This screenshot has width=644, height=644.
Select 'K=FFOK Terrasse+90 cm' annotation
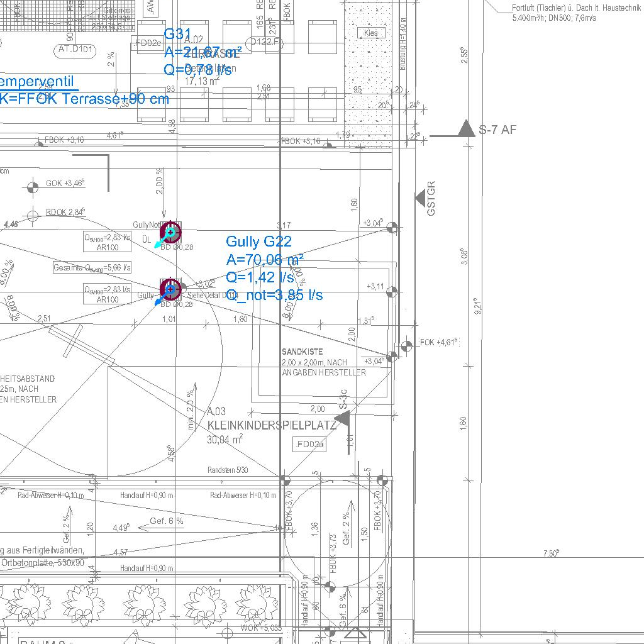click(84, 99)
